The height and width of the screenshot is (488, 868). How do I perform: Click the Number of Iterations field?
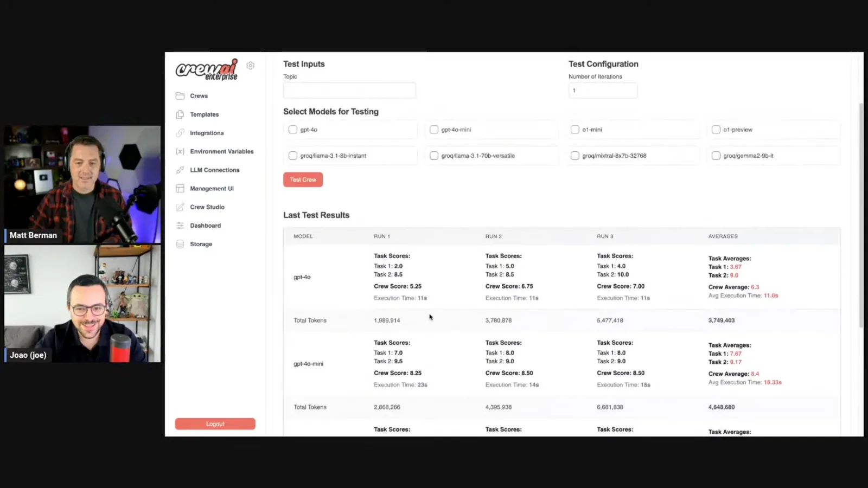tap(603, 90)
